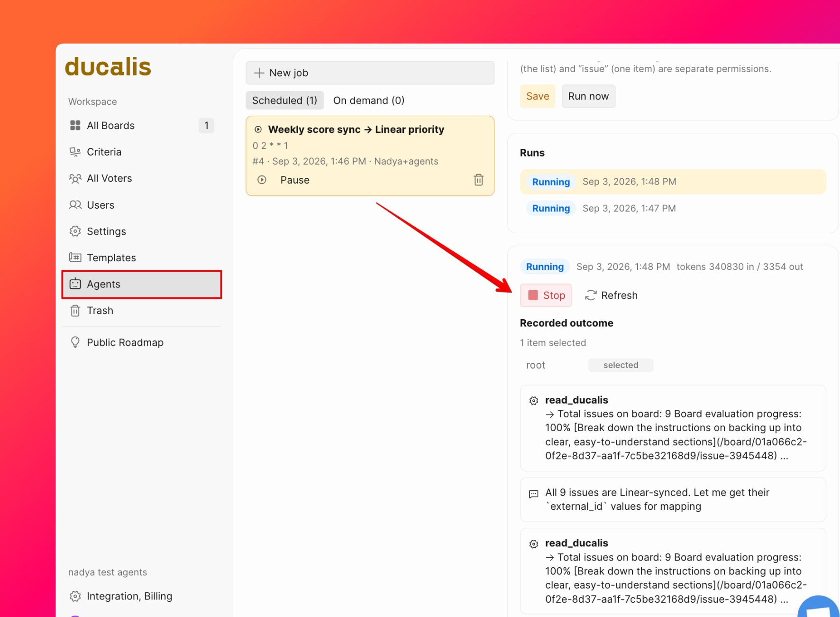Click gear icon of first read_ducalis entry
840x617 pixels.
click(x=534, y=401)
